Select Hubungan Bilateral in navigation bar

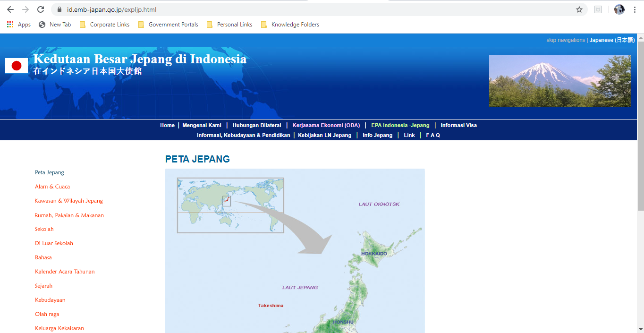click(x=256, y=125)
